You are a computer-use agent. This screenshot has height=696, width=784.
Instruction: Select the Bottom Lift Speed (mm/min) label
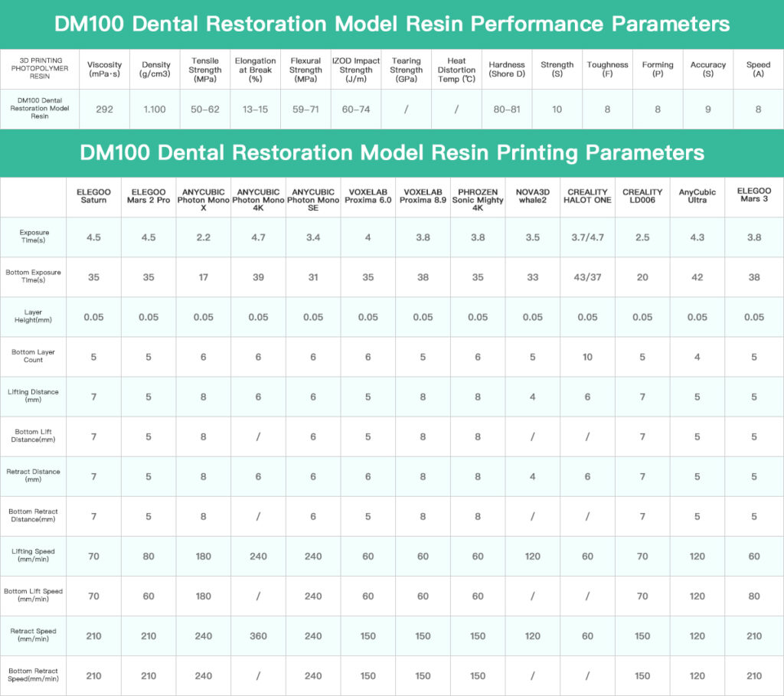point(34,595)
